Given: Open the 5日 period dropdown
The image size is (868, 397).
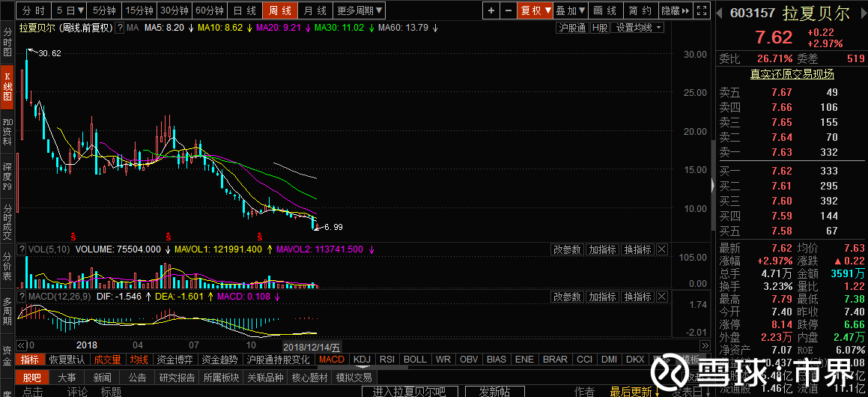Looking at the screenshot, I should (70, 10).
